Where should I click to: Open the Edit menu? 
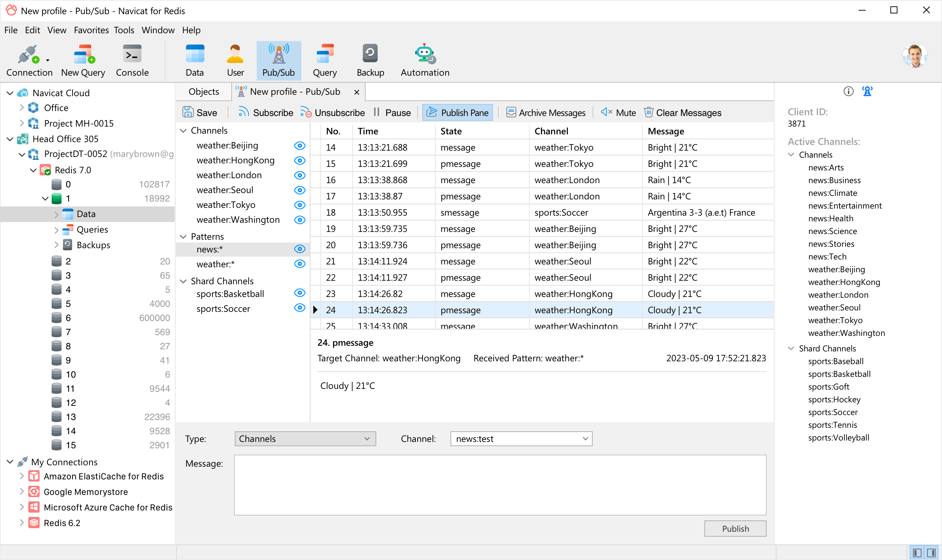coord(33,30)
